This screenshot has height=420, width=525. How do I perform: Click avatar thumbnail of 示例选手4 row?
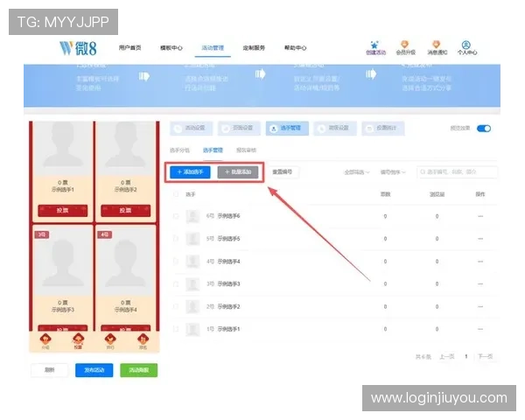pos(192,262)
